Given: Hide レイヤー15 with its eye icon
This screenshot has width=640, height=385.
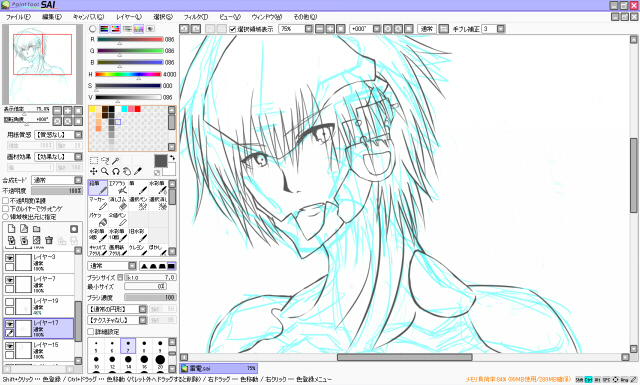Looking at the screenshot, I should (x=9, y=346).
